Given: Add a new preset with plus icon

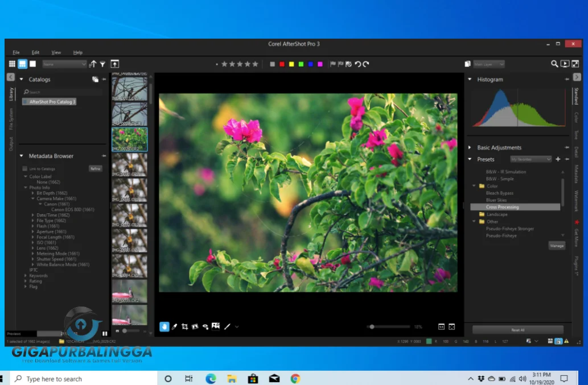Looking at the screenshot, I should [x=558, y=159].
